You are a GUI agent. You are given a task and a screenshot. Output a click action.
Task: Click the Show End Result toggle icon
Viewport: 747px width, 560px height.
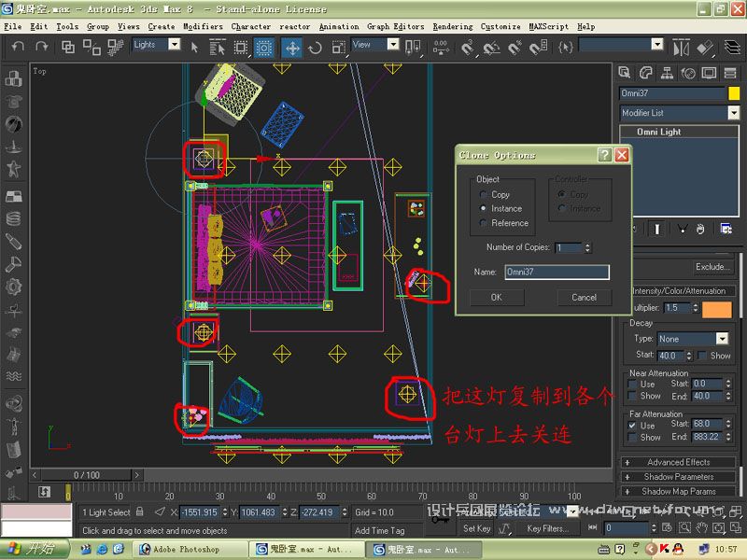pos(657,229)
